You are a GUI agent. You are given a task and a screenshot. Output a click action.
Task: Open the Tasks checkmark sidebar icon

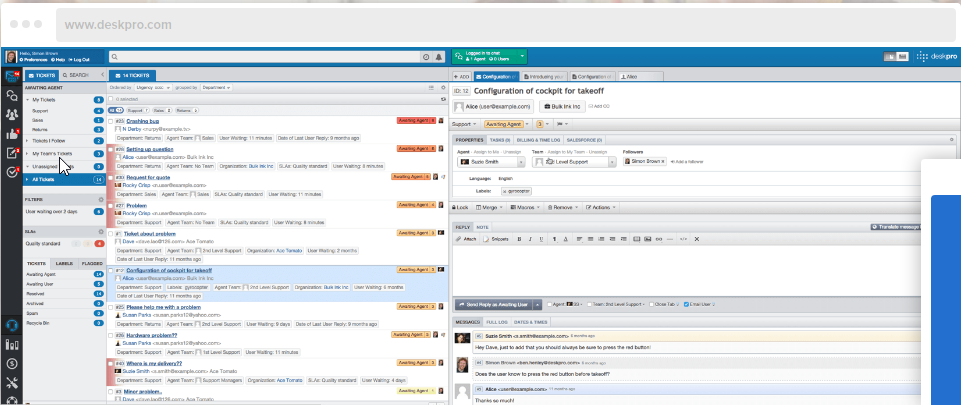coord(12,172)
